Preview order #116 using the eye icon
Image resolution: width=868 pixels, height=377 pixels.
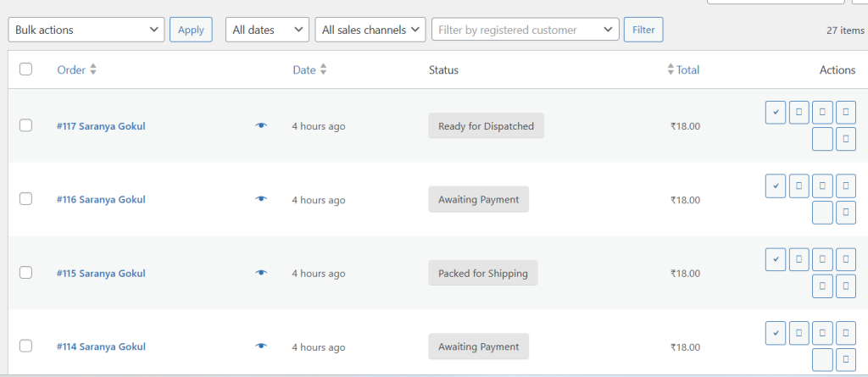(261, 200)
